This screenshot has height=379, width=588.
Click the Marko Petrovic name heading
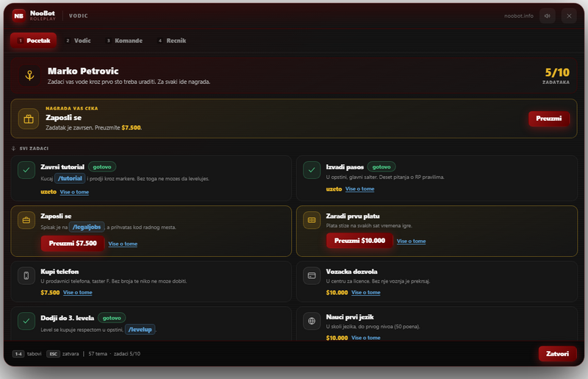pos(83,71)
